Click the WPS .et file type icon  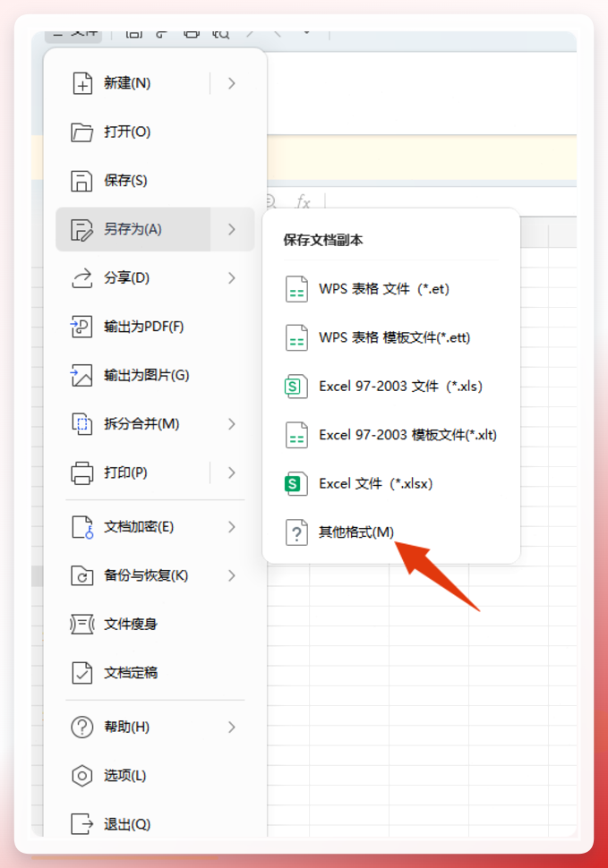(296, 289)
